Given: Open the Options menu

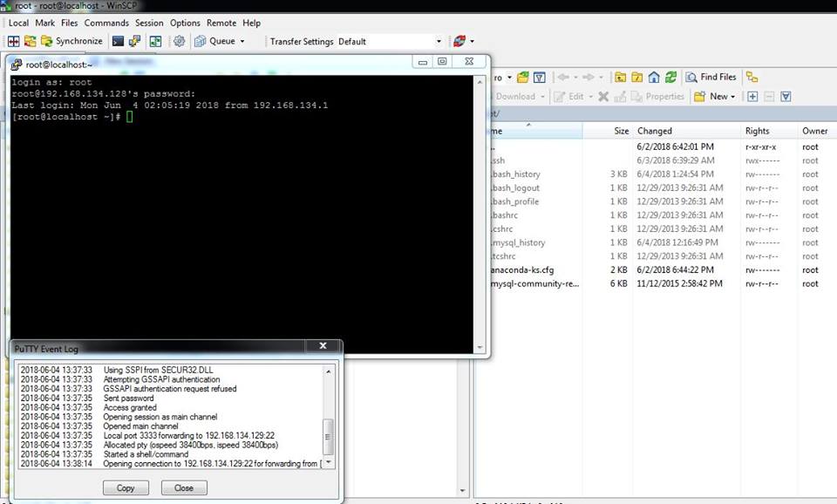Looking at the screenshot, I should [185, 23].
